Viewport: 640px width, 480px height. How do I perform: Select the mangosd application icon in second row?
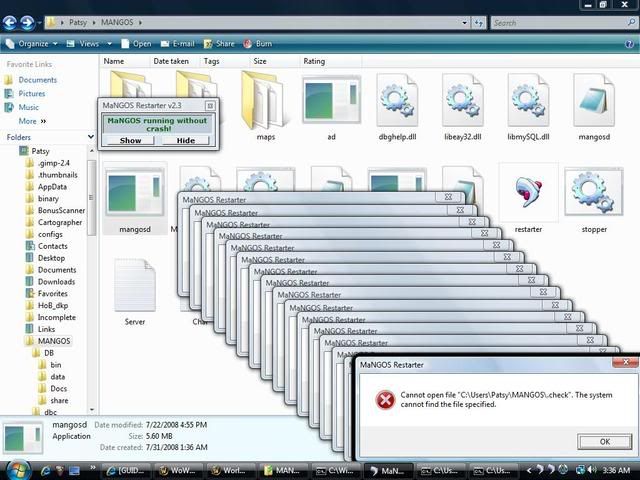coord(135,192)
